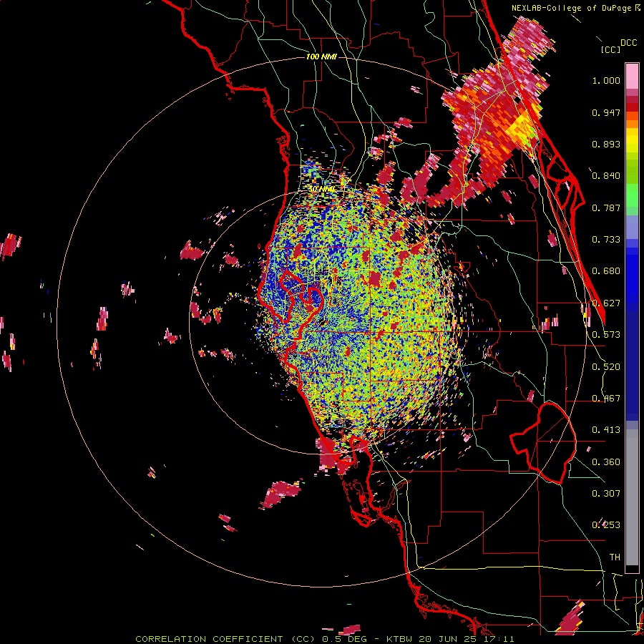The width and height of the screenshot is (644, 644).
Task: Select the 0.307 legend value
Action: coord(606,494)
